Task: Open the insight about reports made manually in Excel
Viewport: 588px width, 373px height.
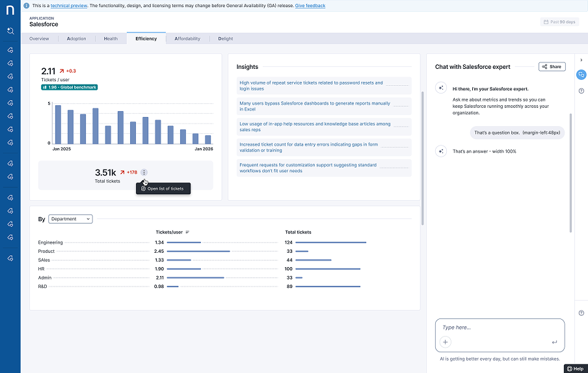Action: point(324,107)
